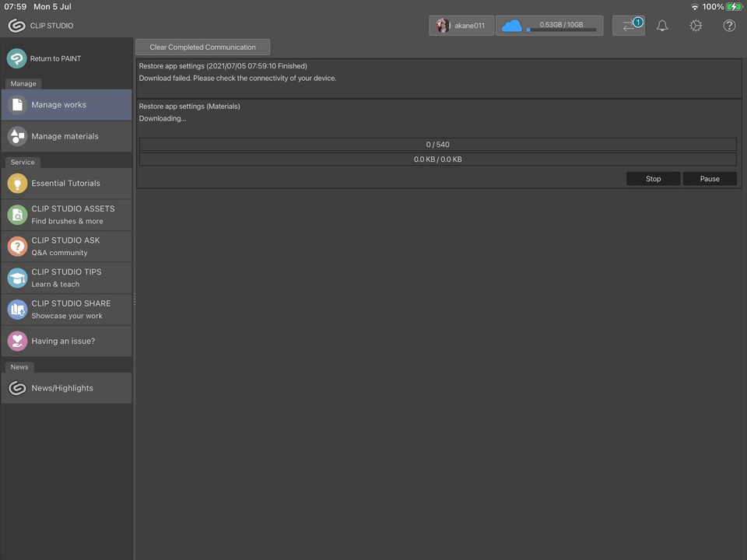Click the Essential Tutorials lightbulb icon

17,184
